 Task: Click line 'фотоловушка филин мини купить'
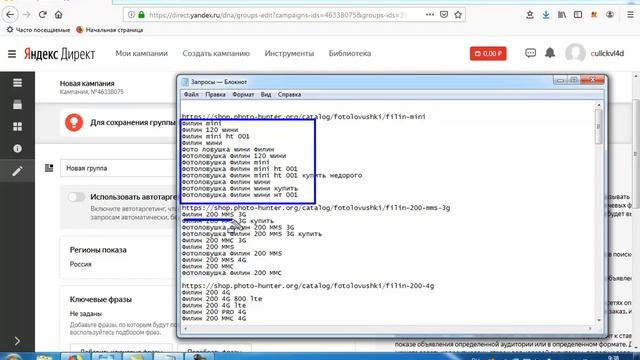240,188
